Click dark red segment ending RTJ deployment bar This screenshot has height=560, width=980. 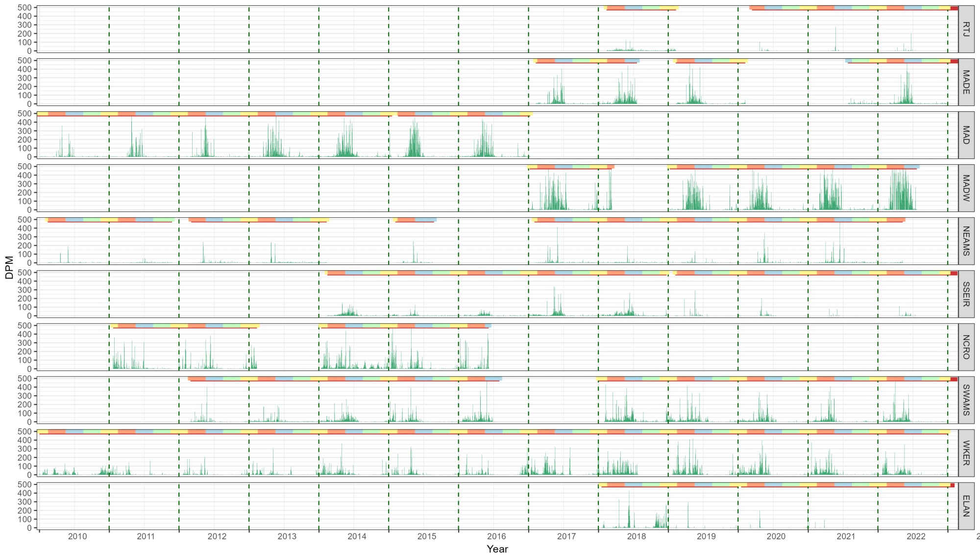point(954,8)
